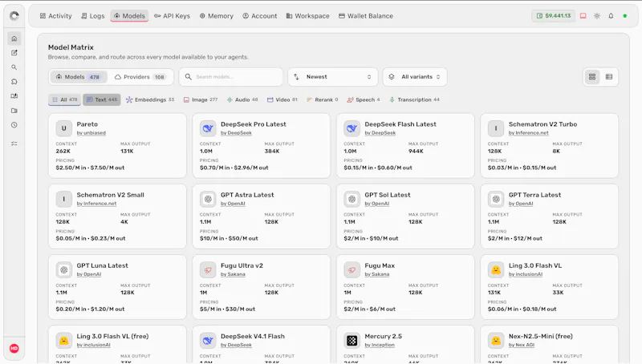
Task: Switch to table list view
Action: tap(609, 77)
